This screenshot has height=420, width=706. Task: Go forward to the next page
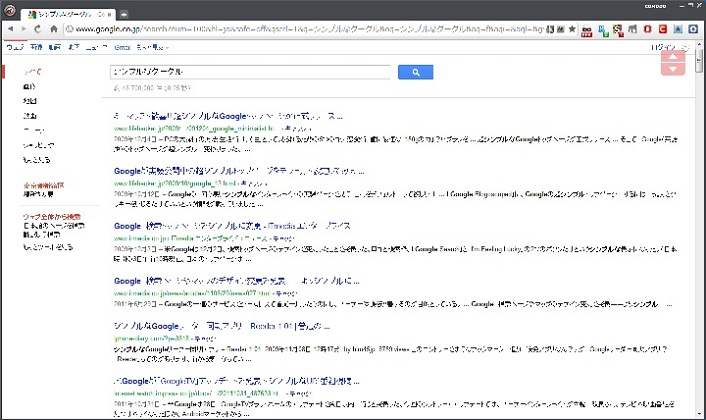pos(24,29)
